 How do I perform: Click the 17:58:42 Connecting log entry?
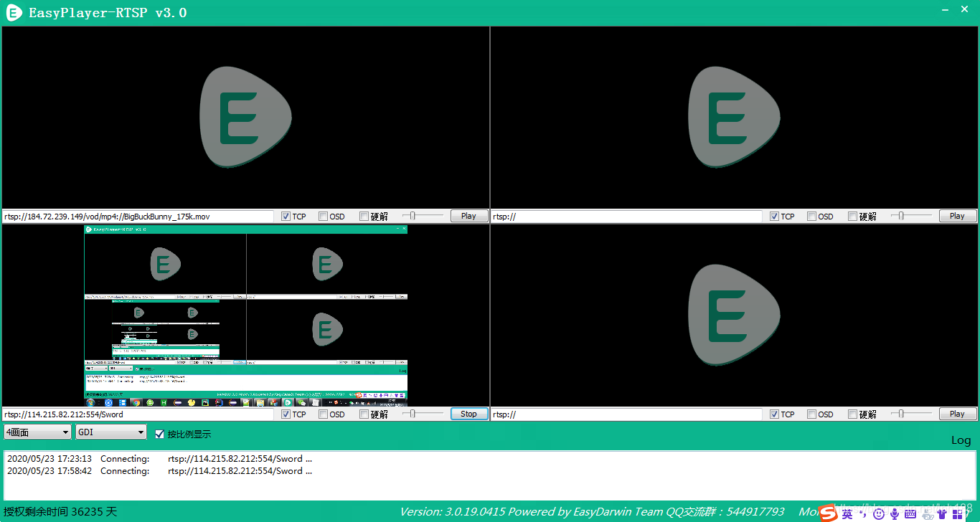pos(160,471)
